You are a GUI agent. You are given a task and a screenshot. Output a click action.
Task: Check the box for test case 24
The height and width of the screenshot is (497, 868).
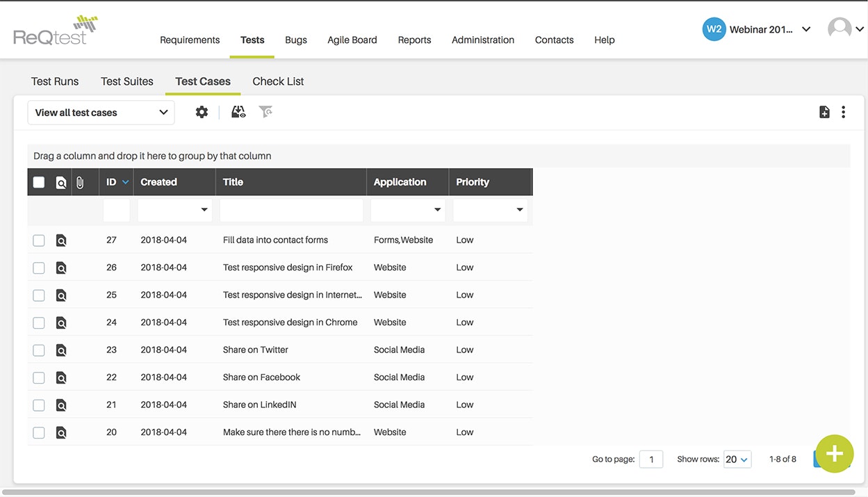[x=39, y=323]
